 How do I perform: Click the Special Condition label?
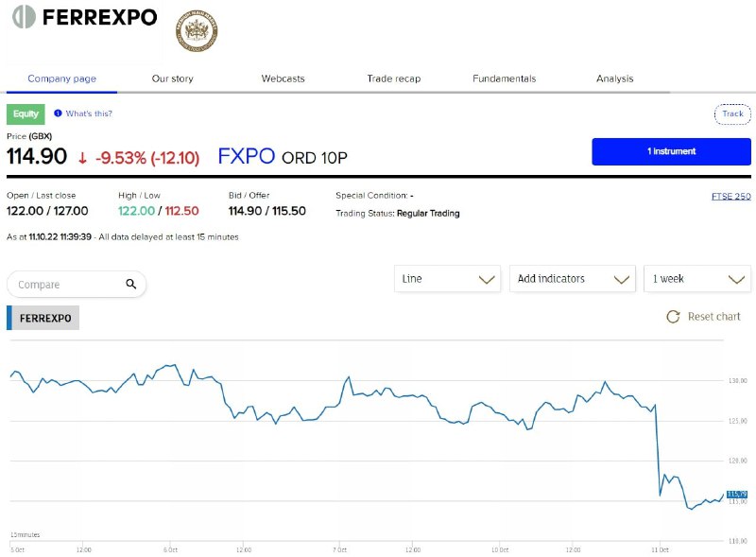coord(371,196)
